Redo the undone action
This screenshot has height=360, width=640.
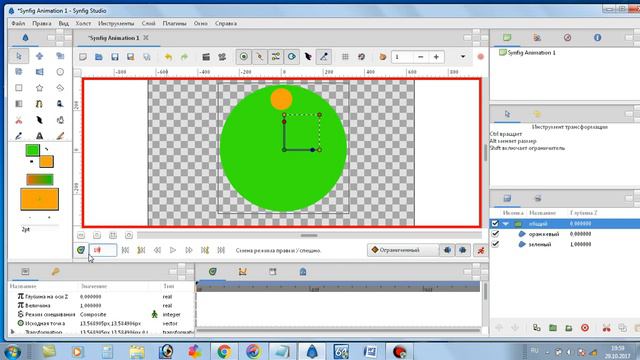(x=184, y=57)
